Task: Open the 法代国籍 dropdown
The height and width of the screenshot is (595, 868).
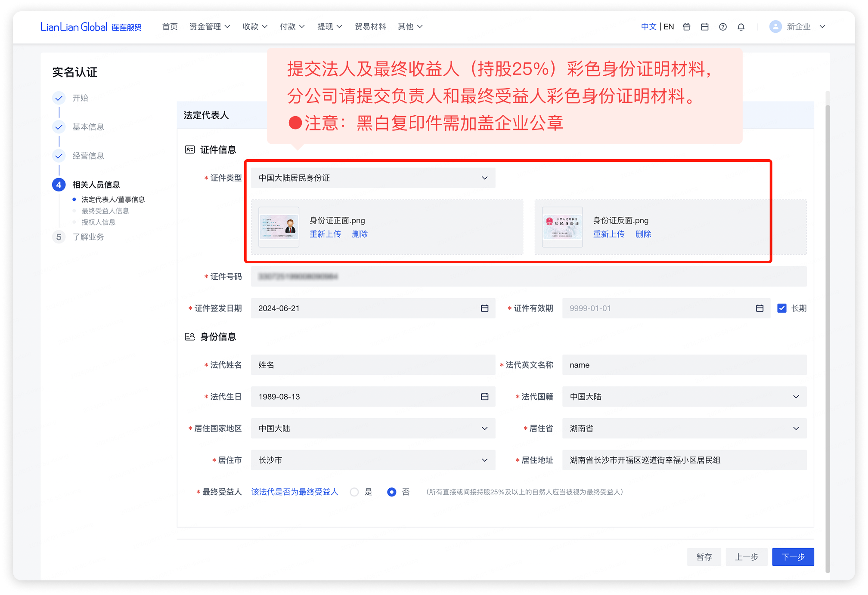Action: [x=684, y=397]
